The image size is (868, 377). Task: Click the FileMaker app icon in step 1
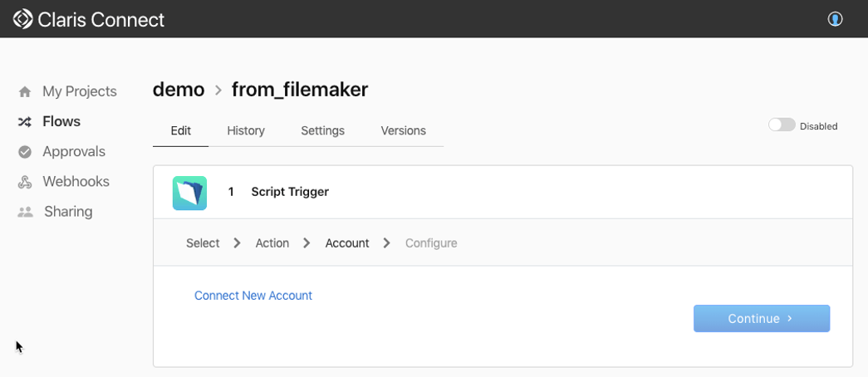189,193
